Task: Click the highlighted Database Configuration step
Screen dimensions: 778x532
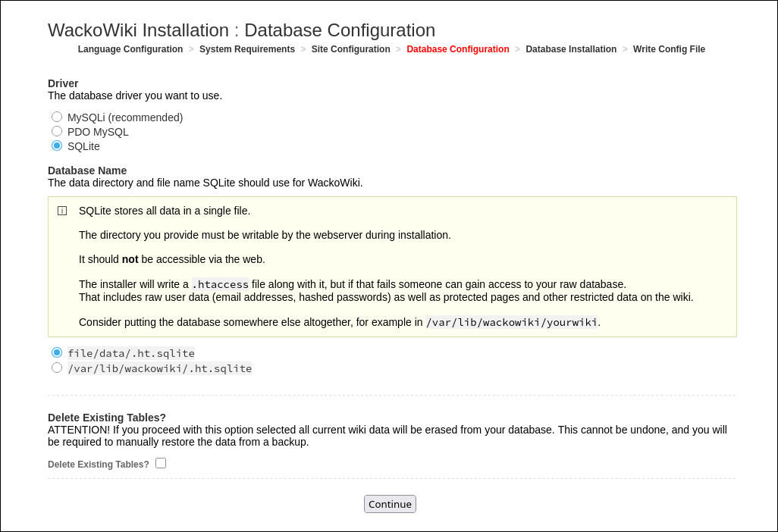Action: coord(457,49)
